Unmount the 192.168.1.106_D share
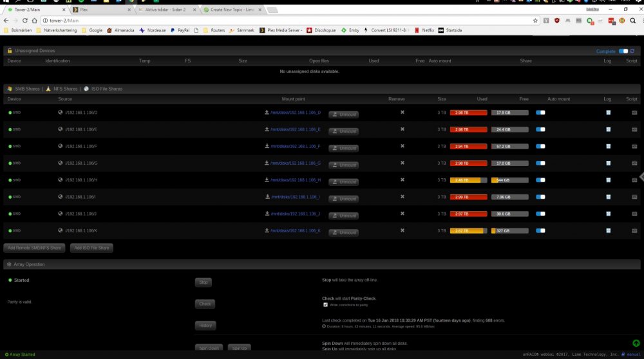The width and height of the screenshot is (644, 359). tap(343, 115)
